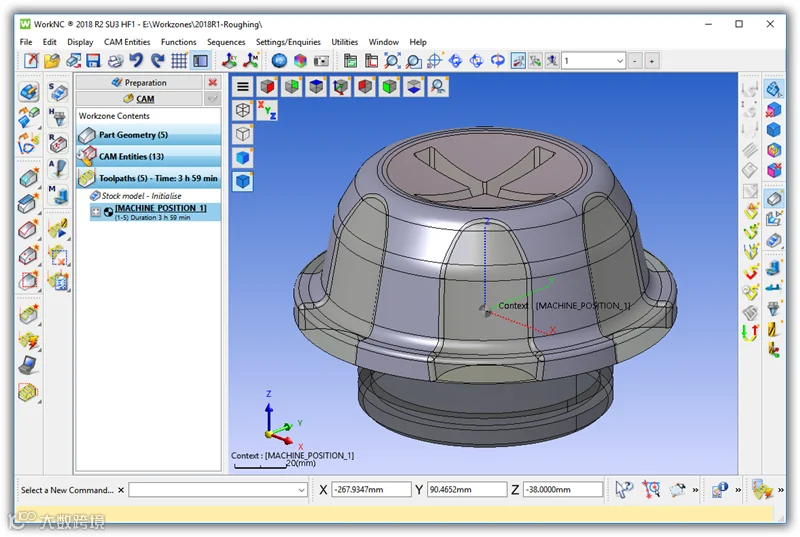Image resolution: width=800 pixels, height=537 pixels.
Task: Click the X coordinate input field
Action: point(371,490)
